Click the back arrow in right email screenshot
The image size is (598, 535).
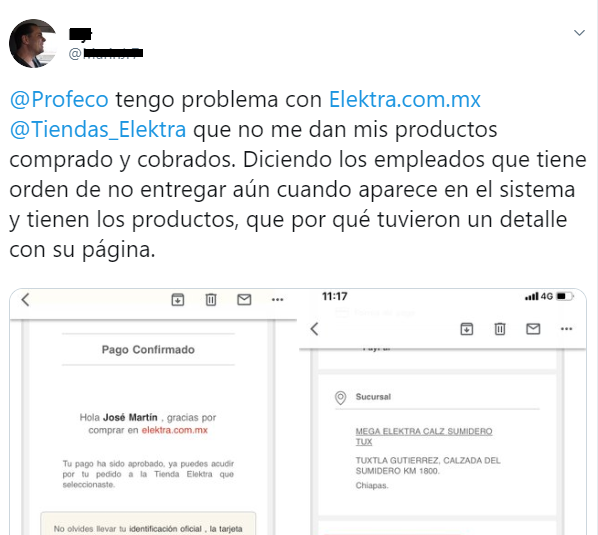coord(314,329)
